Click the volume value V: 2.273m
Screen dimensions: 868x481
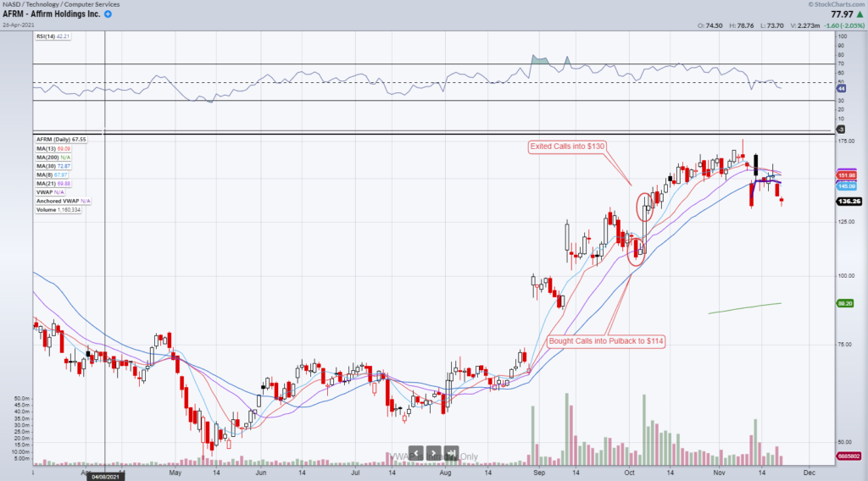click(x=805, y=25)
